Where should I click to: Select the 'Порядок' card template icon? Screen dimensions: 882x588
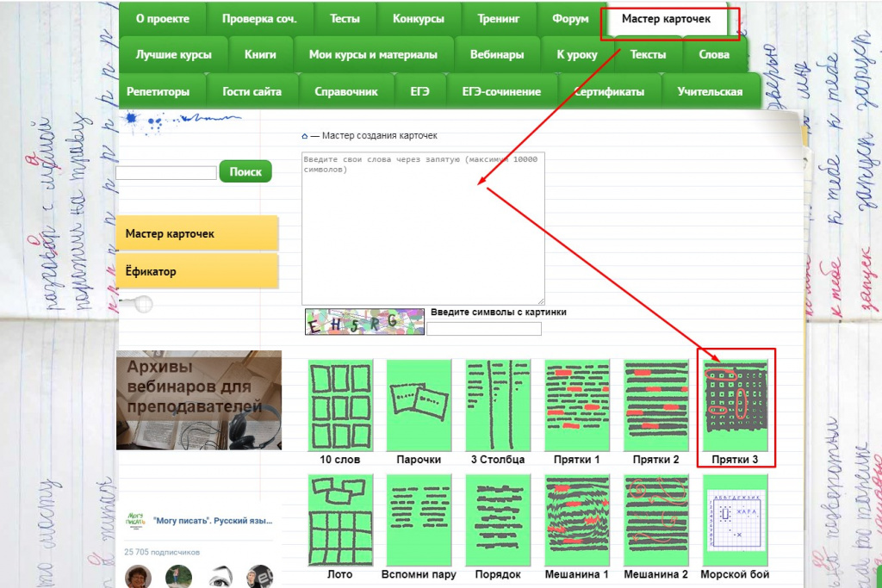(x=499, y=521)
